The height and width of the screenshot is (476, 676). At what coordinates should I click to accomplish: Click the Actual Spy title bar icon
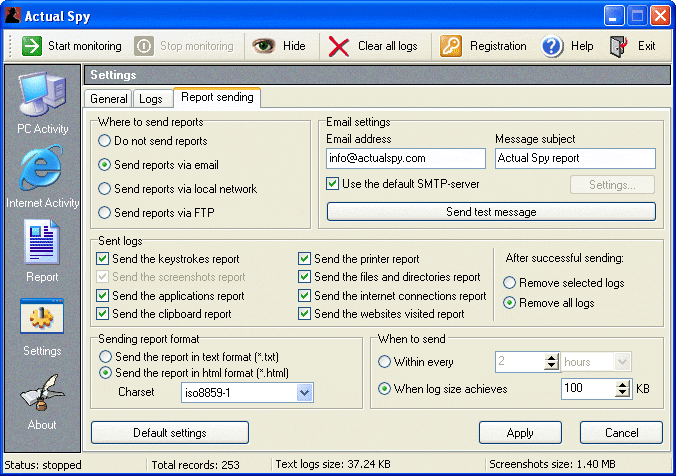[x=13, y=16]
